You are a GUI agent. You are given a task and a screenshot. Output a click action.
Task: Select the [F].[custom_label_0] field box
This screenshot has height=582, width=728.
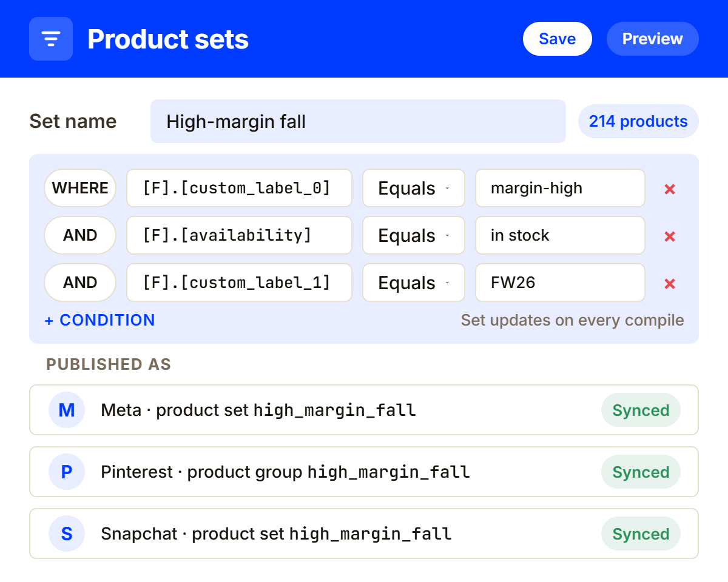tap(239, 188)
